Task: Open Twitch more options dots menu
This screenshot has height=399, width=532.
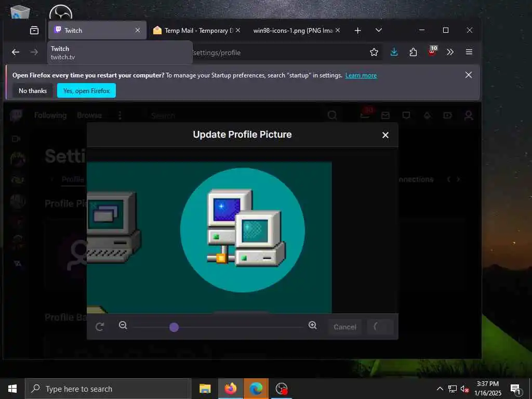Action: click(120, 116)
